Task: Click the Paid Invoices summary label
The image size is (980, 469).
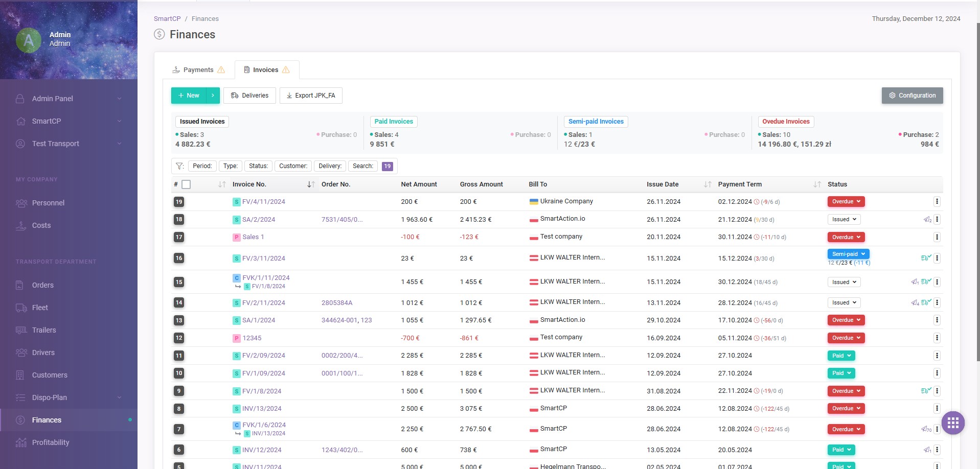Action: point(394,122)
